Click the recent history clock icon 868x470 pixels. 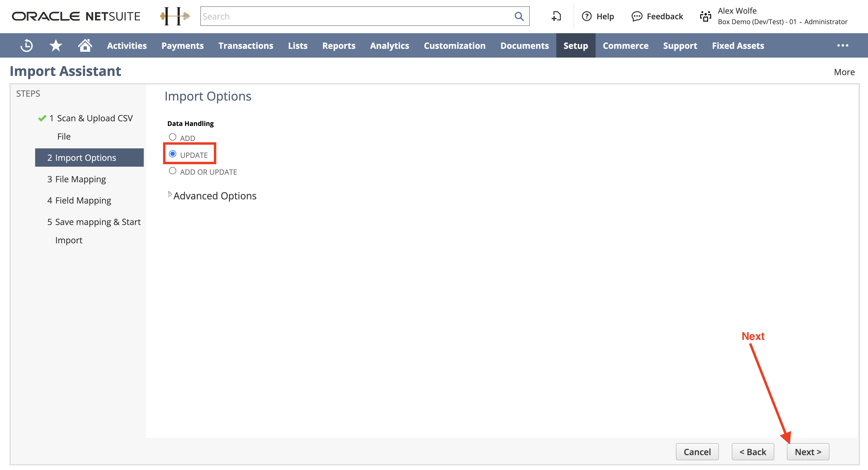(27, 46)
